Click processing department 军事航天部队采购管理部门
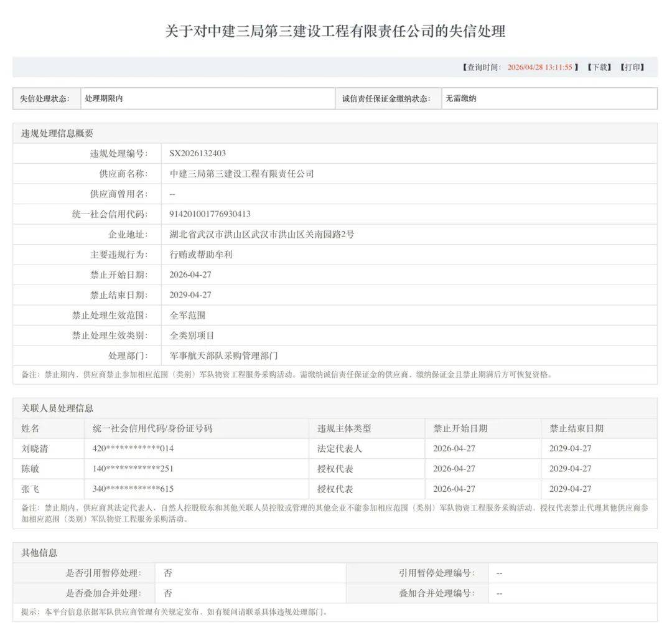Viewport: 672px width, 635px height. click(223, 356)
